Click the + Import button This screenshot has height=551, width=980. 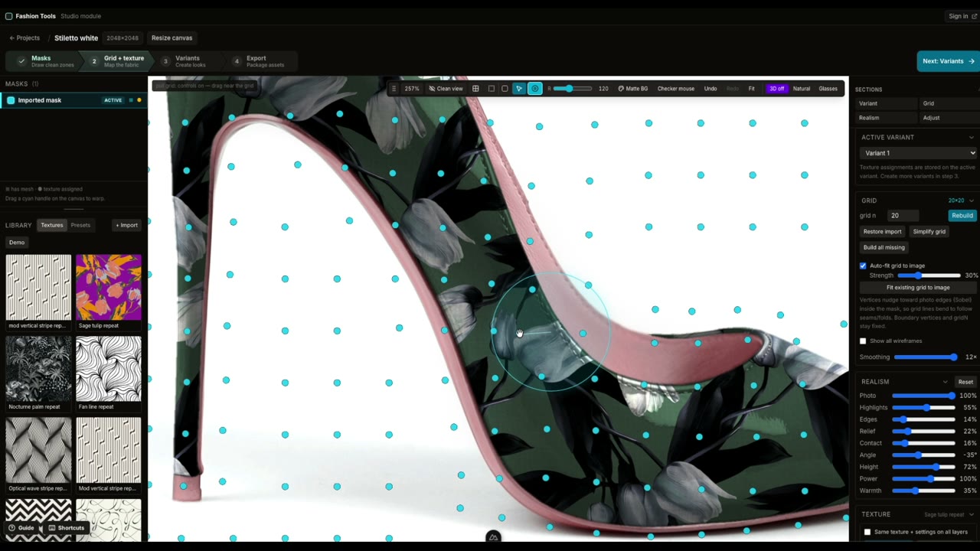tap(127, 225)
